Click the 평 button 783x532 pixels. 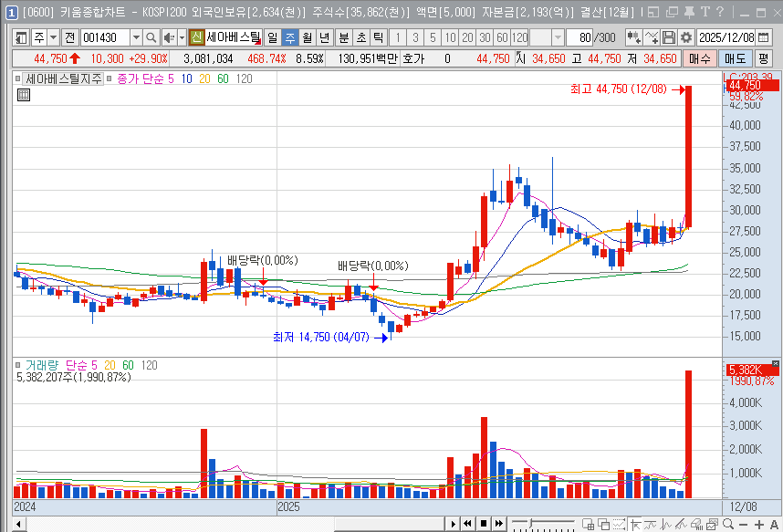point(763,58)
